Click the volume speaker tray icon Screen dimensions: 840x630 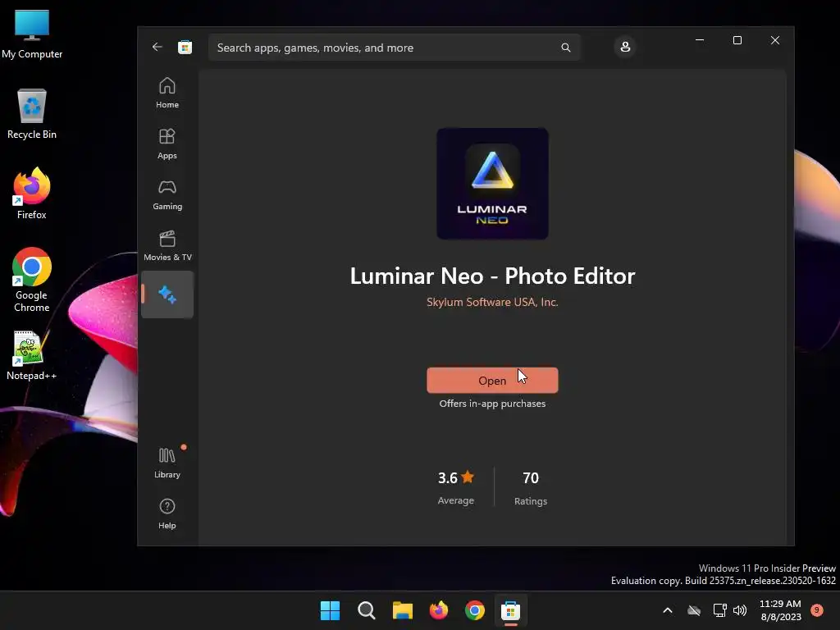click(740, 610)
